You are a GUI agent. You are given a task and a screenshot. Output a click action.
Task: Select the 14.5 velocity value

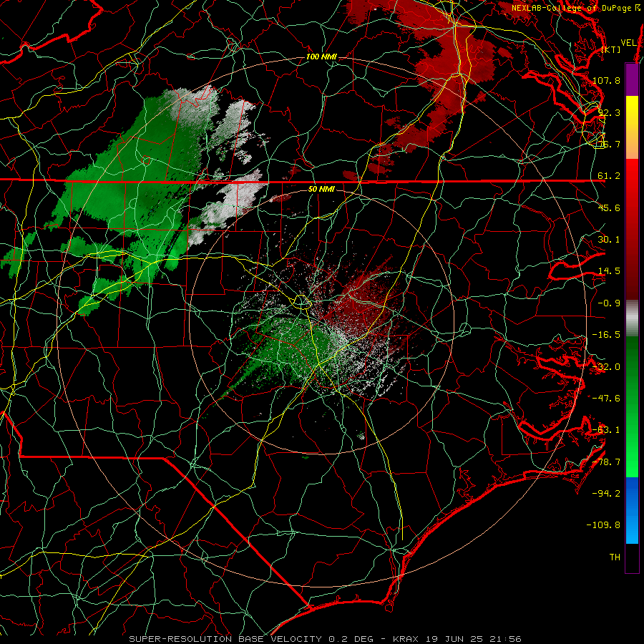click(x=609, y=271)
